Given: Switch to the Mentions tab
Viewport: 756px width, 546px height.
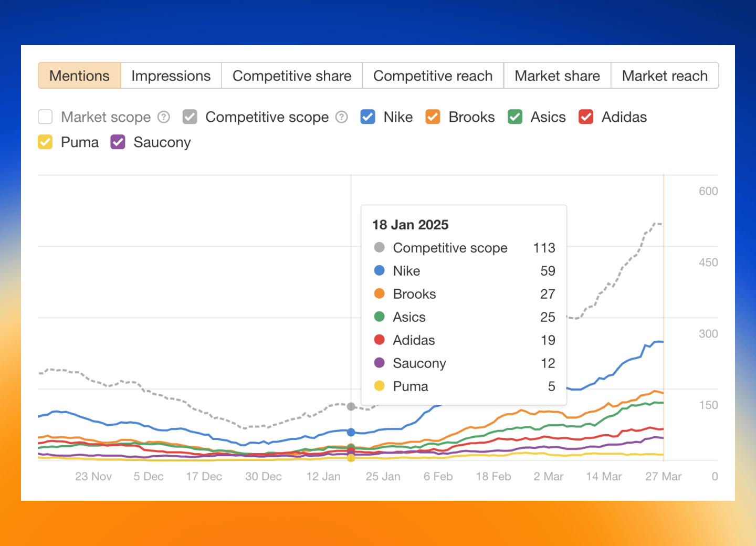Looking at the screenshot, I should point(79,76).
